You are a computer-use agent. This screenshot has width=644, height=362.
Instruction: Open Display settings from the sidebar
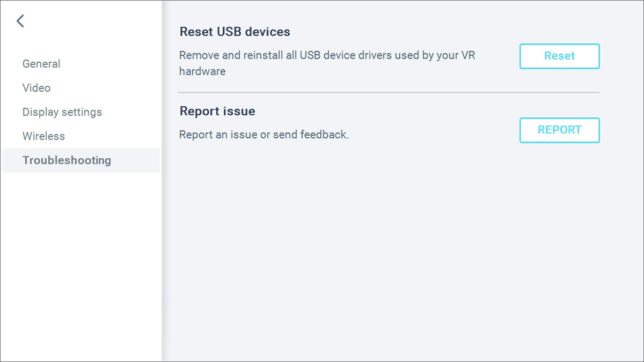pos(62,112)
